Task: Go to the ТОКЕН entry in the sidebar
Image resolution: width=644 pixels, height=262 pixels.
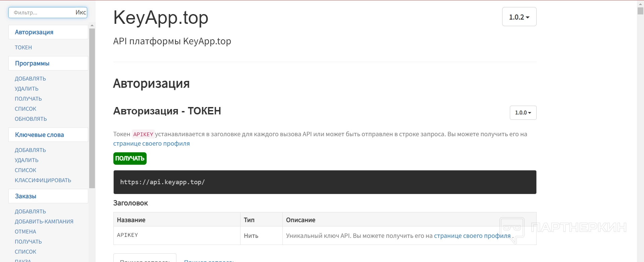Action: tap(23, 48)
